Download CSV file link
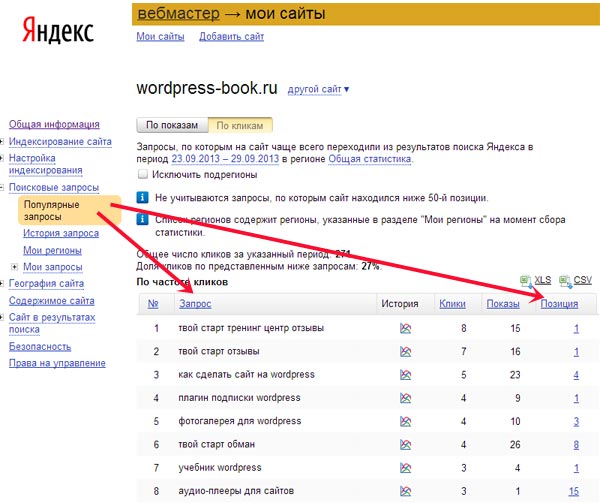 pos(583,280)
